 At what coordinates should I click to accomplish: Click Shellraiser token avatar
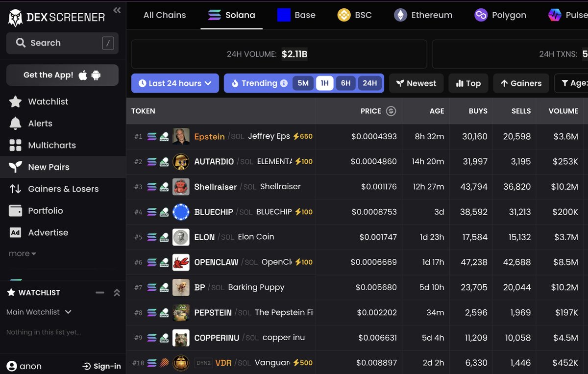coord(181,187)
